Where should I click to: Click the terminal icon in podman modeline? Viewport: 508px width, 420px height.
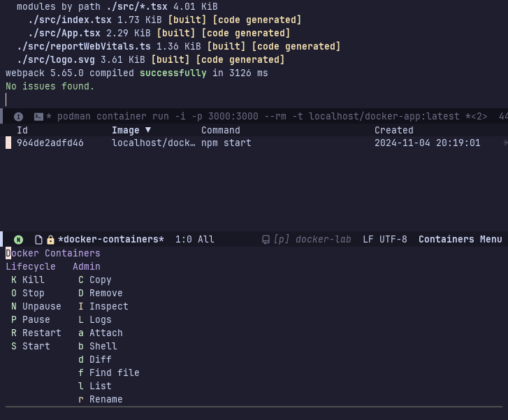click(x=39, y=117)
